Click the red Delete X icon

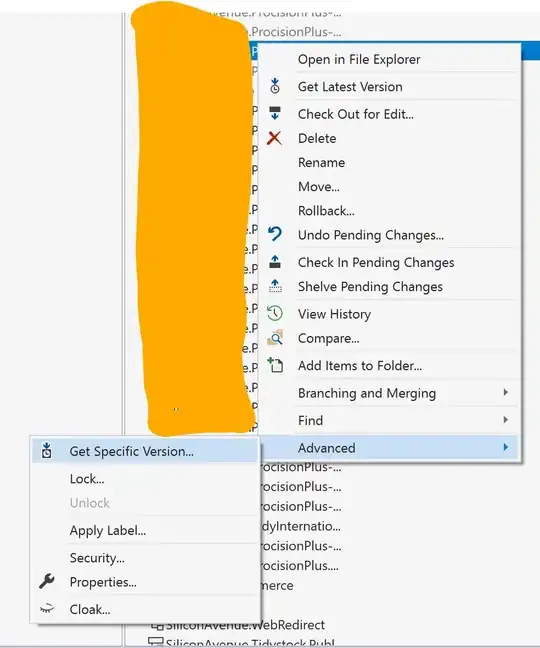tap(274, 138)
